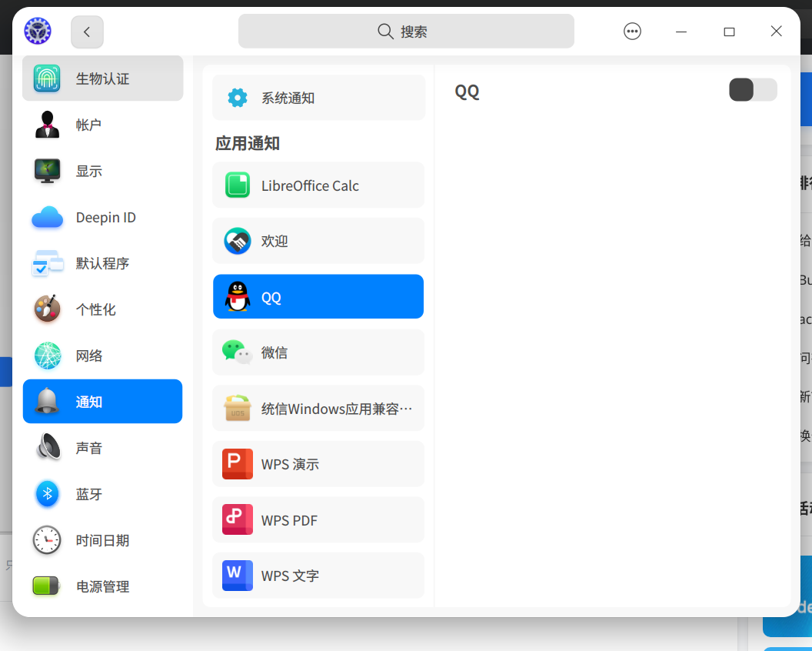The width and height of the screenshot is (812, 651).
Task: Click the 电源管理 label in the sidebar
Action: 102,586
